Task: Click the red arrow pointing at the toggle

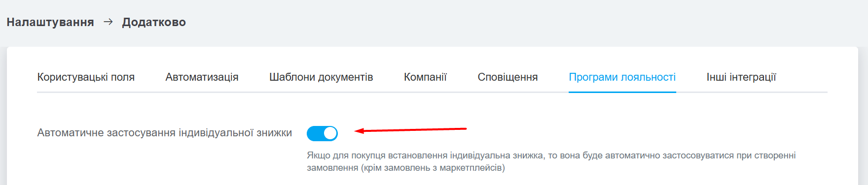Action: (410, 130)
